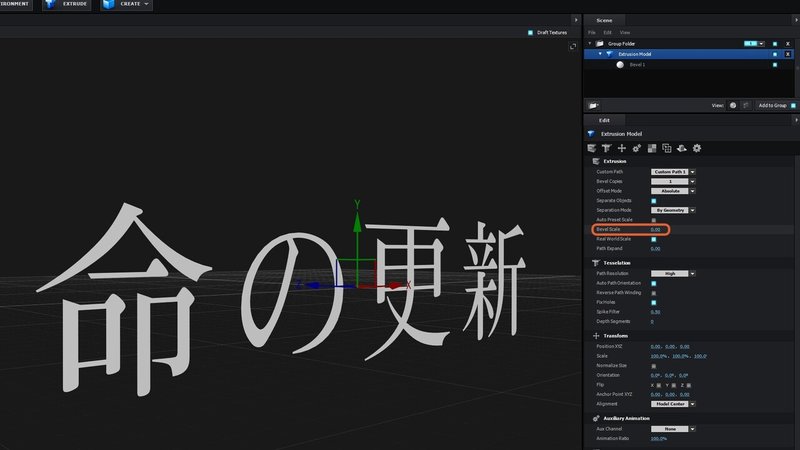This screenshot has height=450, width=800.
Task: Open the hat-shaped surface icon in the Edit toolbar
Action: [682, 148]
